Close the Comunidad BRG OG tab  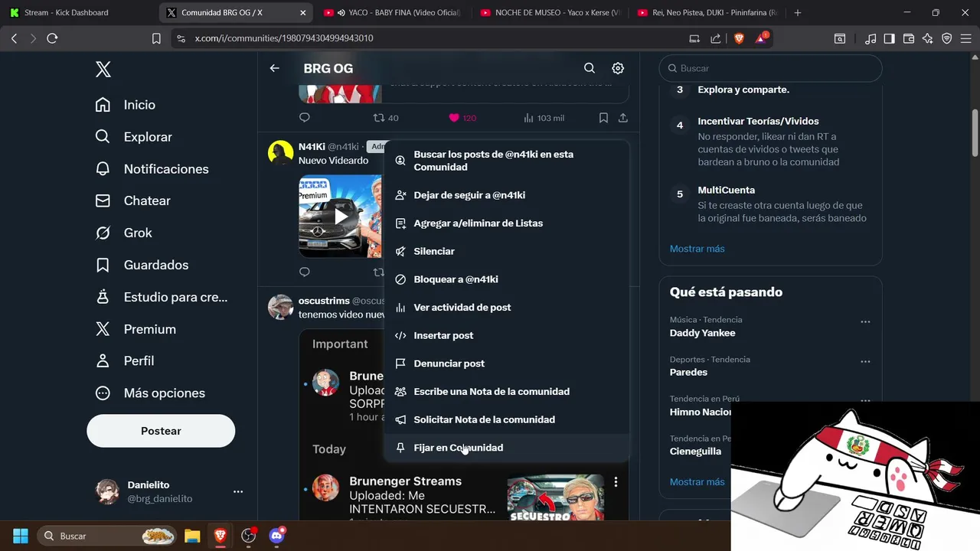coord(303,13)
